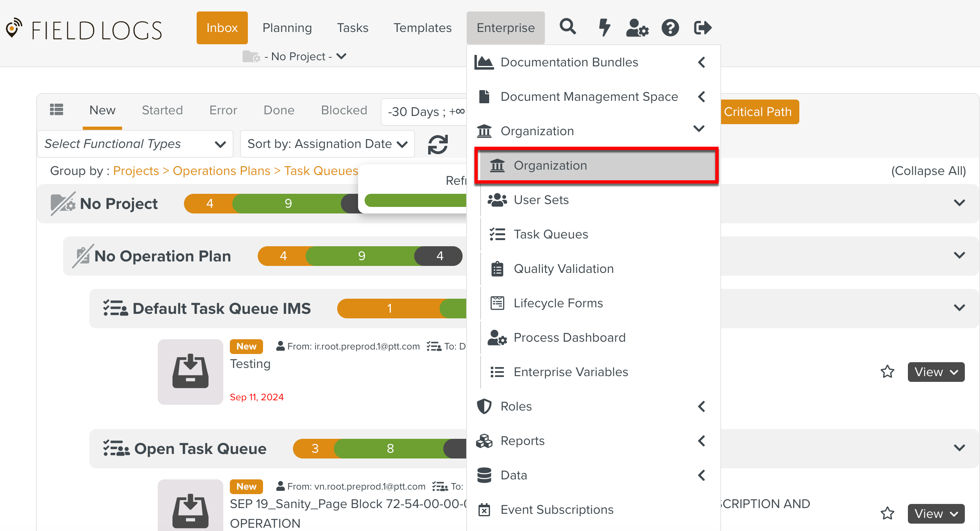The height and width of the screenshot is (531, 980).
Task: Star the Testing task as favorite
Action: click(887, 372)
